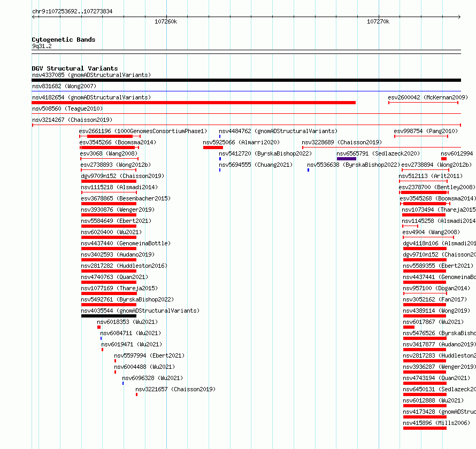Image resolution: width=476 pixels, height=449 pixels.
Task: Open nsv2817282 (Huddleston2016) variant
Action: pyautogui.click(x=124, y=266)
